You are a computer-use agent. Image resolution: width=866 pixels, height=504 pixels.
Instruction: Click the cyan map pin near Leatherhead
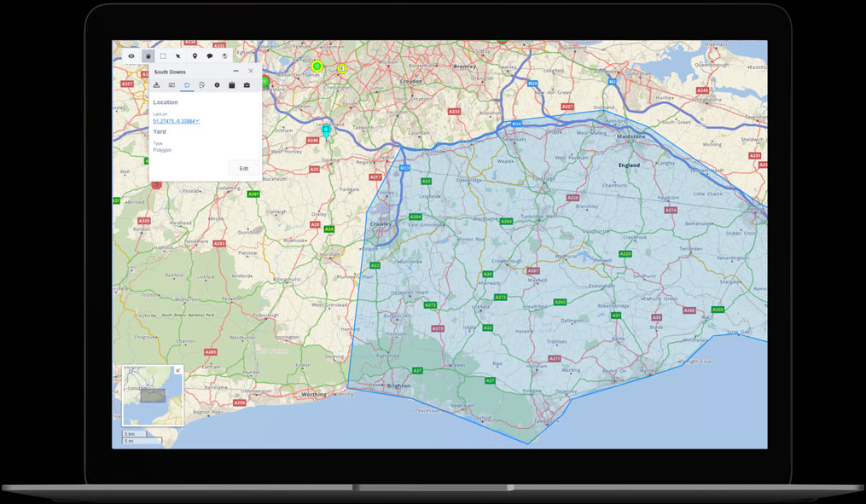point(327,132)
